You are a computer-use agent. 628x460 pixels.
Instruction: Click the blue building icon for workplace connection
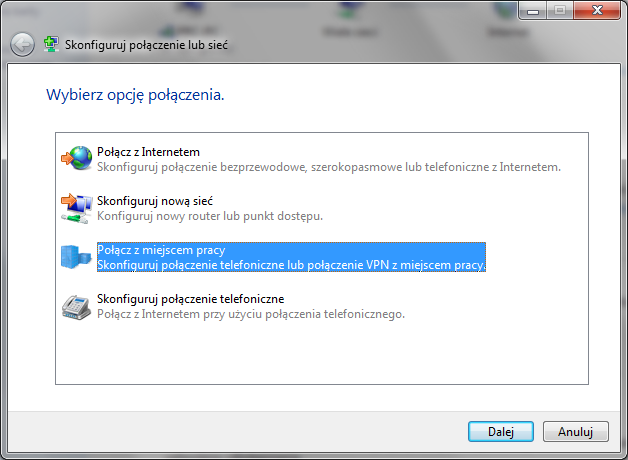coord(76,258)
